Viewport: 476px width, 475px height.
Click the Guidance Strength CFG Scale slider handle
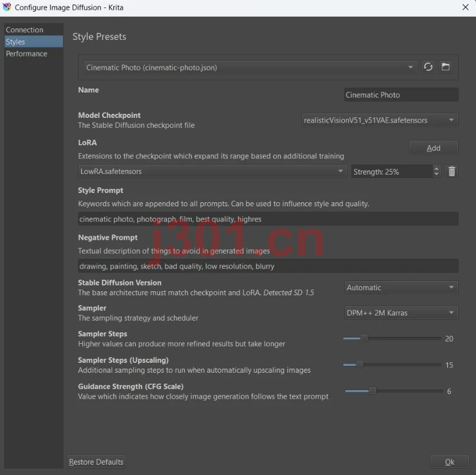(373, 391)
